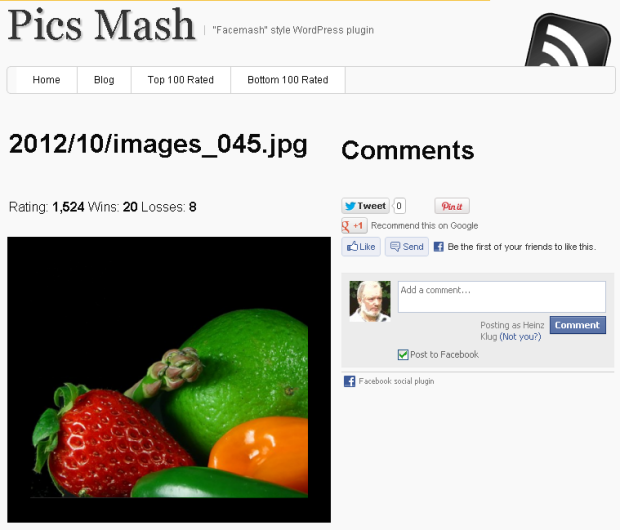Focus the Add a comment field
620x530 pixels.
tap(502, 297)
